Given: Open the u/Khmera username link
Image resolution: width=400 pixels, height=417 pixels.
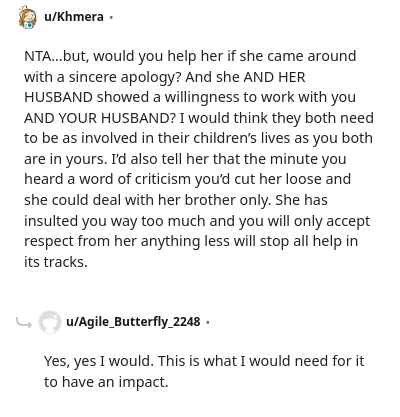Looking at the screenshot, I should point(74,17).
